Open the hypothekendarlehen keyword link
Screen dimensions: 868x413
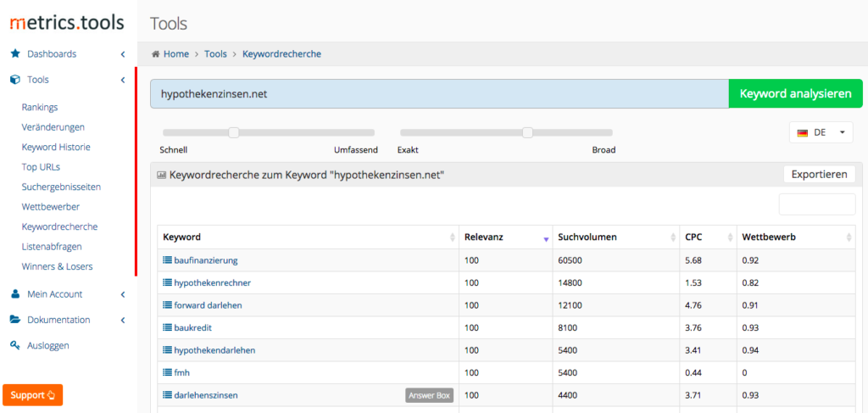[x=214, y=350]
